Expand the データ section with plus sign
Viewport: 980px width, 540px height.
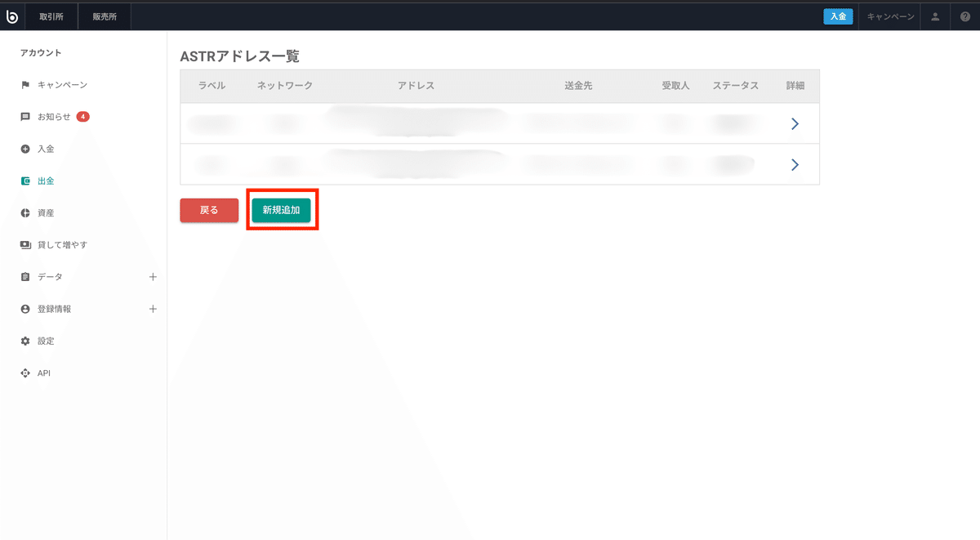coord(153,277)
